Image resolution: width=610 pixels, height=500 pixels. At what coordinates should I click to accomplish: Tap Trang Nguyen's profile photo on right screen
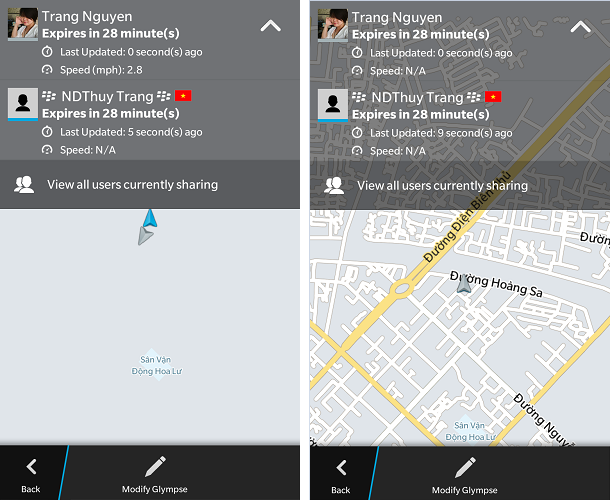(x=333, y=25)
